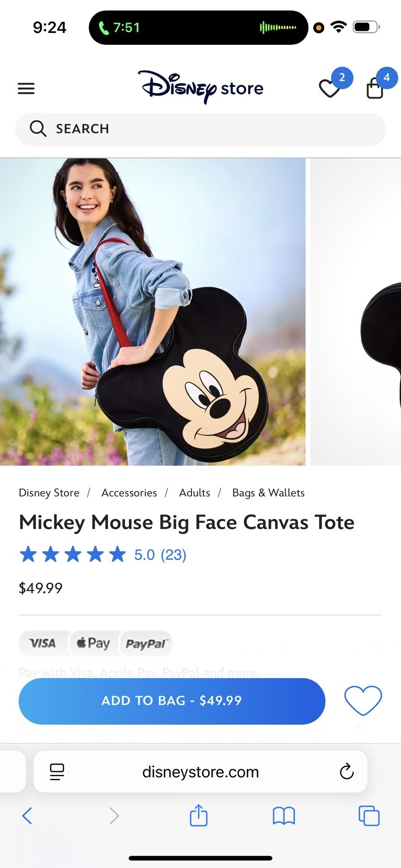Screen dimensions: 401x868
Task: Go back with Safari back arrow
Action: point(27,816)
